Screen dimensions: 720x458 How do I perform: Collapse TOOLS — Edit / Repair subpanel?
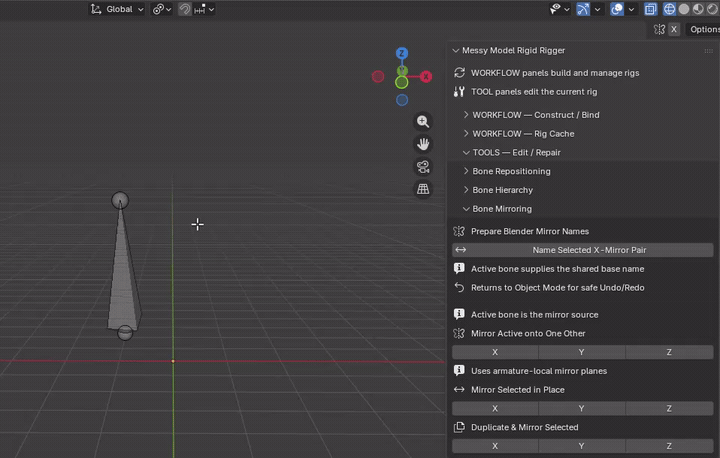coord(466,153)
